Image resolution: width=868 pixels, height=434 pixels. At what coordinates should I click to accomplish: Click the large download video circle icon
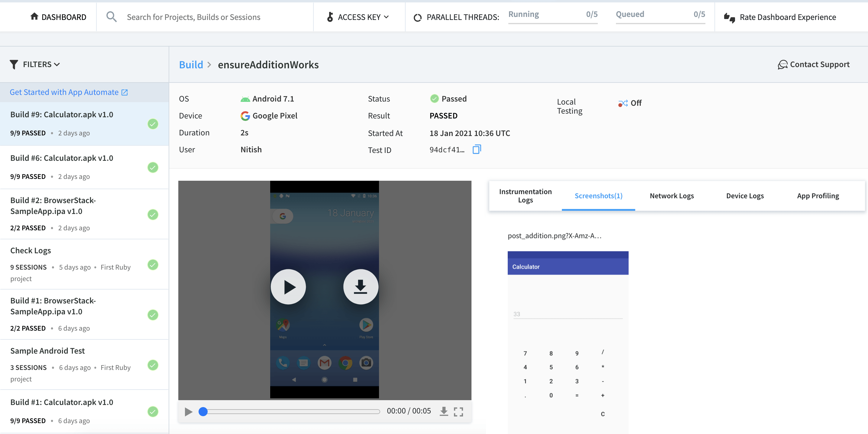(x=361, y=287)
